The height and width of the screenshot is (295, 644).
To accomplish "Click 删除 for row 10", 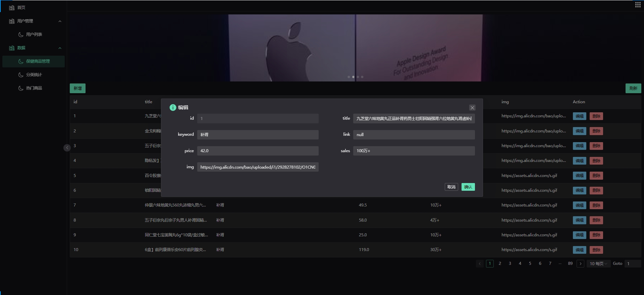I will click(596, 250).
